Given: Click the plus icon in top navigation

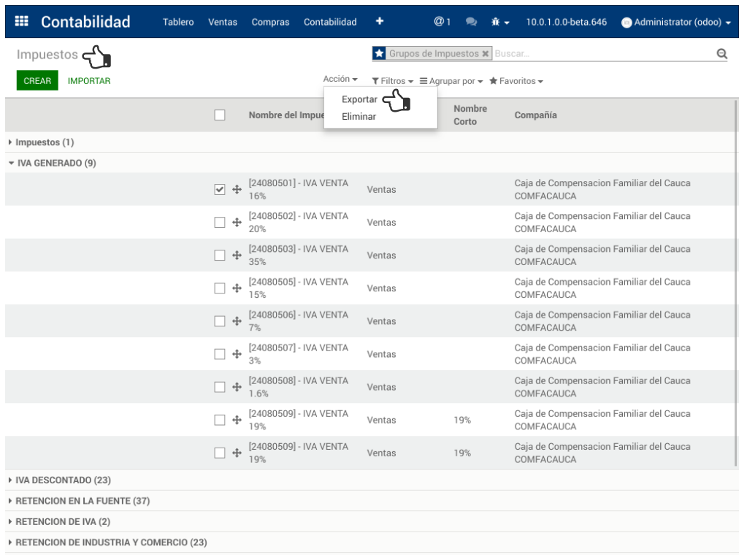Looking at the screenshot, I should (380, 21).
